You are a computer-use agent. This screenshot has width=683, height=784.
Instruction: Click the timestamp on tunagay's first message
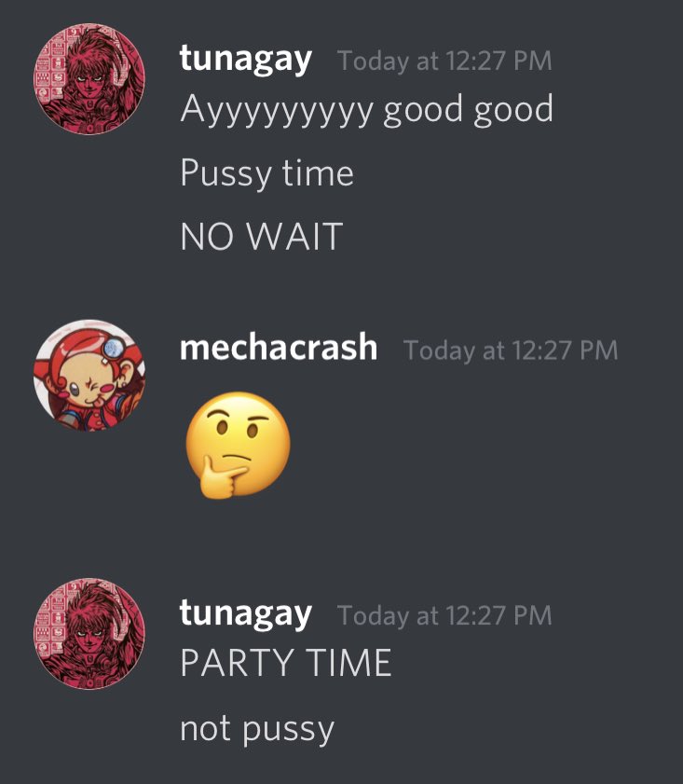(x=444, y=61)
